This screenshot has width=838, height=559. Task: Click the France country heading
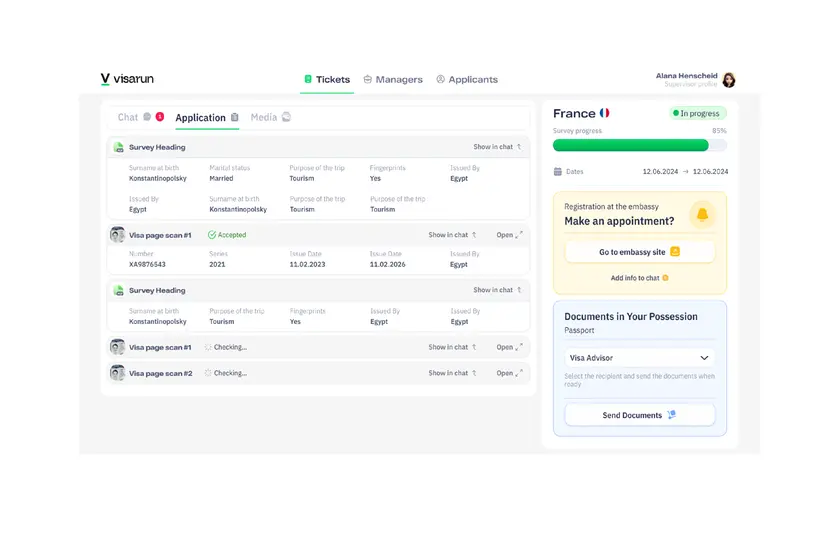(574, 113)
